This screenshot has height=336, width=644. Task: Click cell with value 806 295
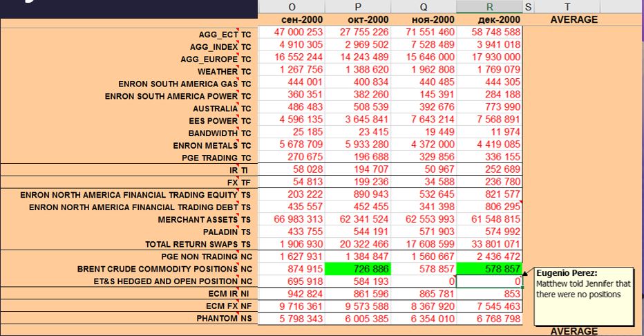490,207
